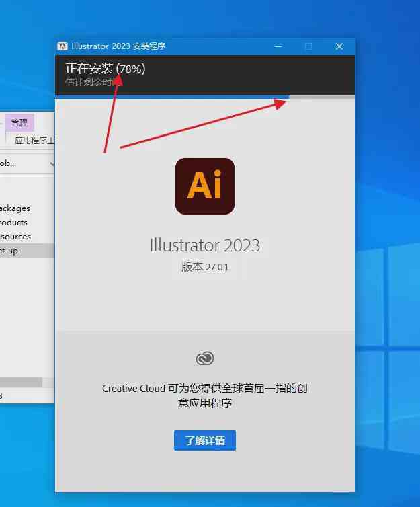Screen dimensions: 420x507
Task: Click the address bar path text in Explorer
Action: [8, 163]
